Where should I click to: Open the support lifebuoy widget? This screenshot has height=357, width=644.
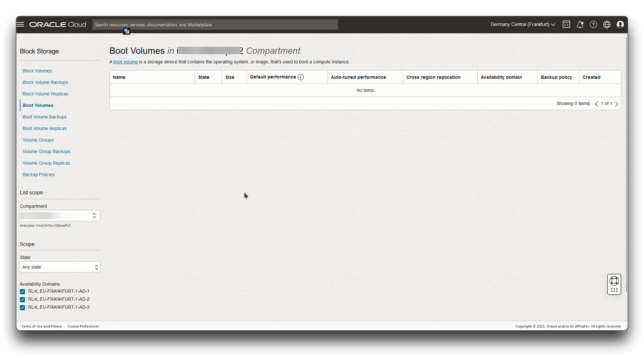[x=614, y=281]
